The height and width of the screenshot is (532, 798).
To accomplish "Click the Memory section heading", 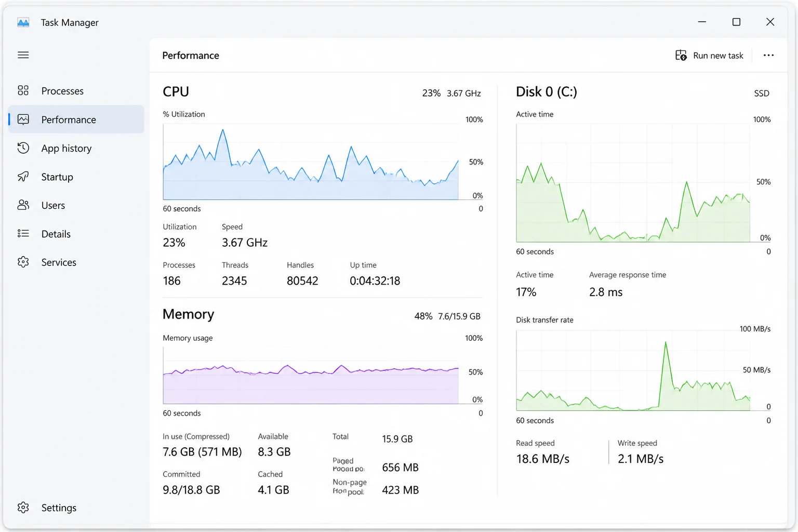I will 188,314.
